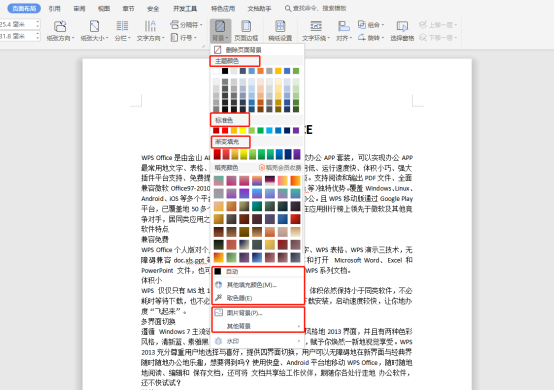Viewport: 554px width, 390px height.
Task: Switch to the References (引用) tab
Action: pos(54,8)
